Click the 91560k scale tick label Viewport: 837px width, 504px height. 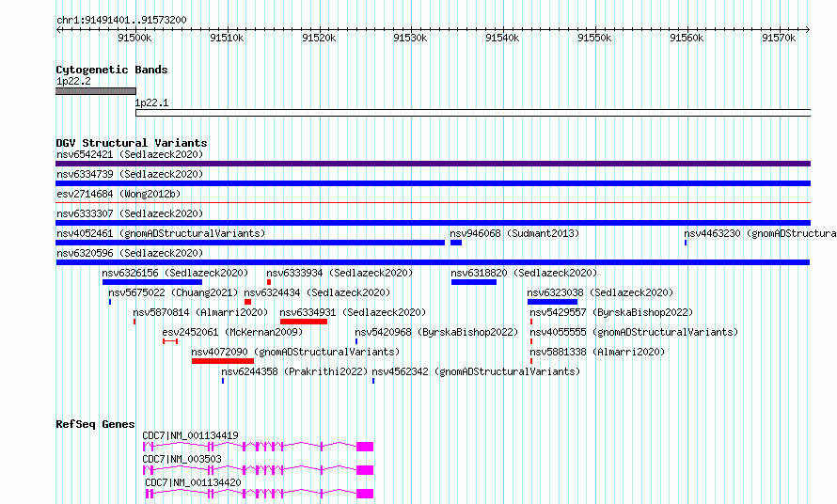[x=687, y=38]
